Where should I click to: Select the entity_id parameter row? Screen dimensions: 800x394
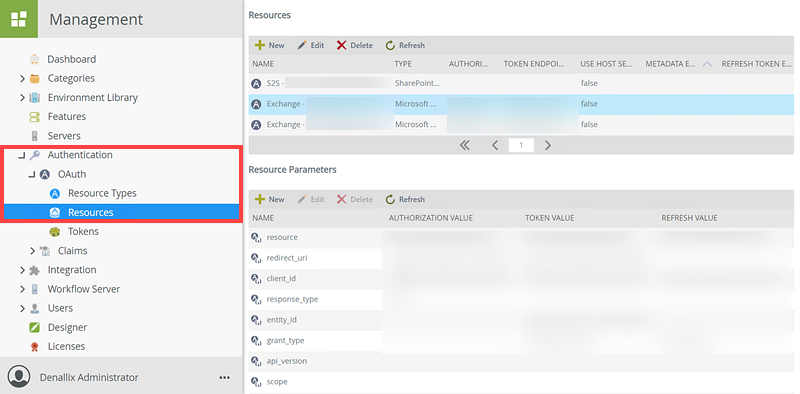click(521, 320)
